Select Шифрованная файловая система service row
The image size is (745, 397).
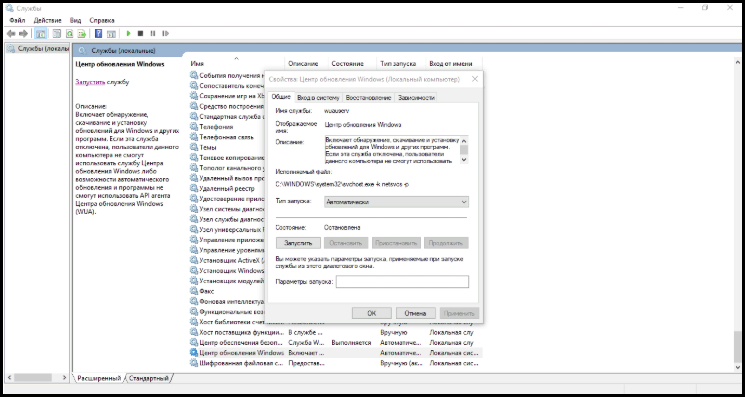[335, 363]
